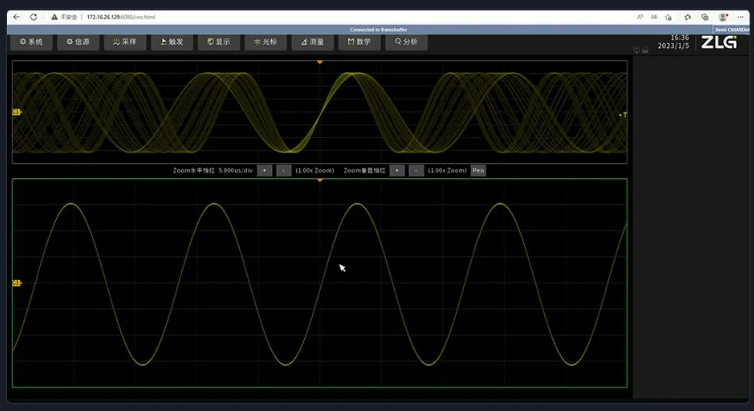The width and height of the screenshot is (754, 411).
Task: Reload the page with refresh icon
Action: (34, 17)
